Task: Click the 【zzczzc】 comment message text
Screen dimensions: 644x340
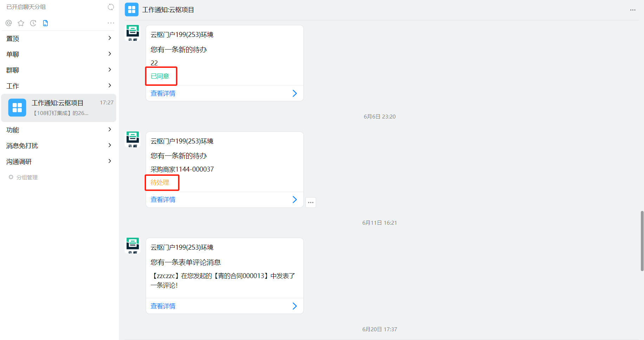Action: (x=223, y=280)
